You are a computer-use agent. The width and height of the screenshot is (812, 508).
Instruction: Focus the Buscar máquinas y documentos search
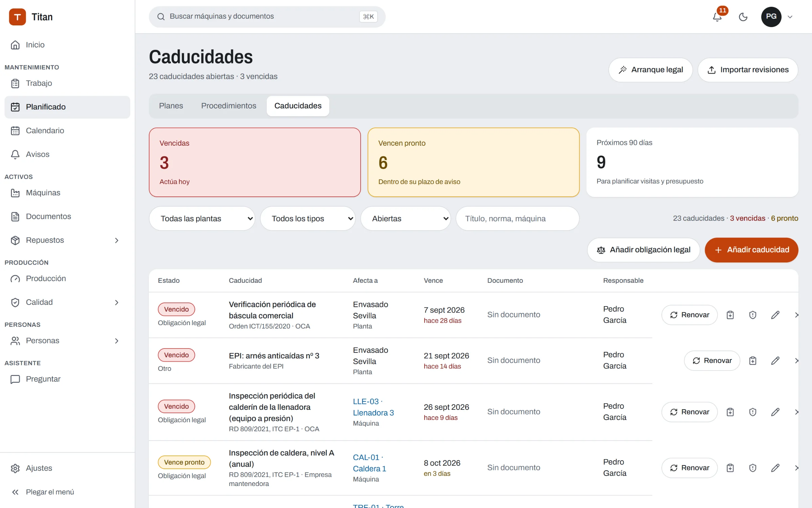[x=267, y=17]
